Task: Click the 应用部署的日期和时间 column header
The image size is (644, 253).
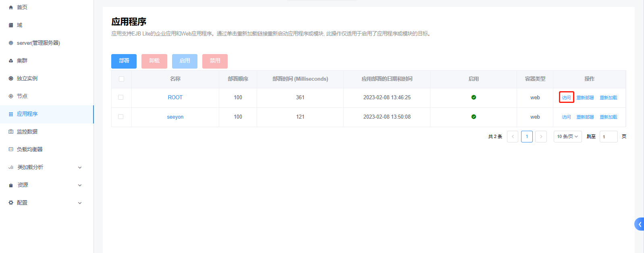Action: pos(387,79)
